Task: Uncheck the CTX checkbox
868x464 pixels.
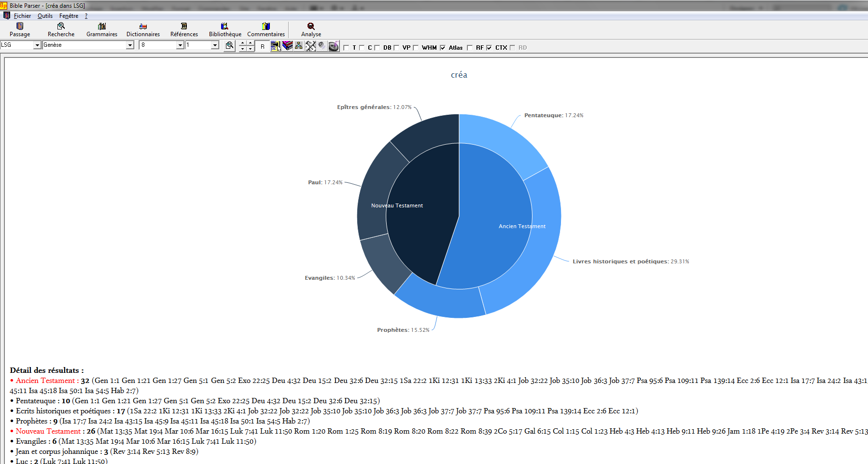Action: click(x=489, y=48)
